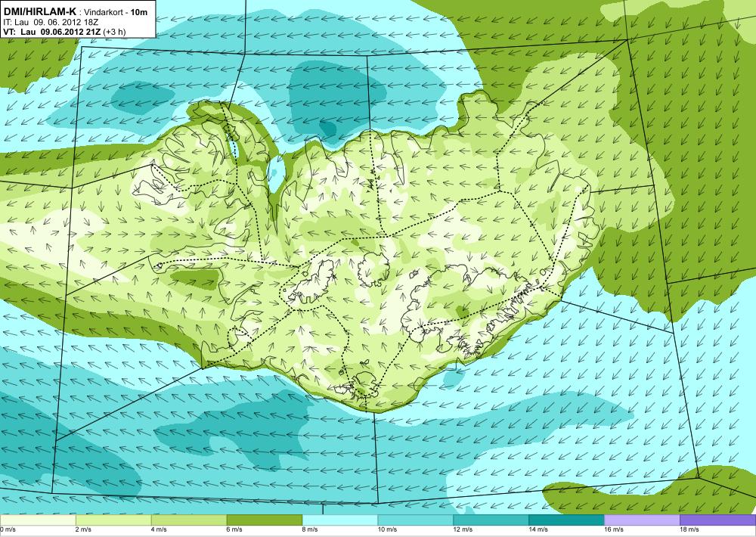The height and width of the screenshot is (537, 756).
Task: Click the "10 m/s" legend label
Action: point(388,529)
